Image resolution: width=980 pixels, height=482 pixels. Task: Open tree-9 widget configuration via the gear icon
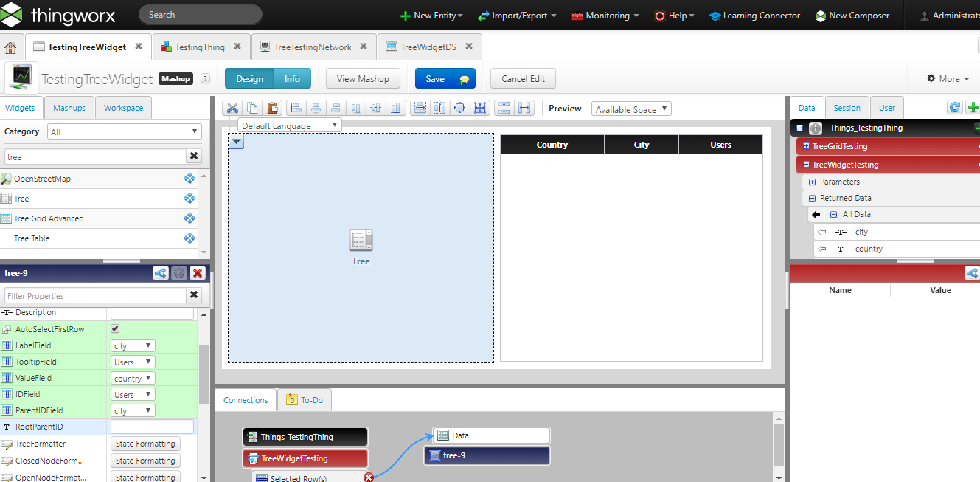tap(178, 273)
